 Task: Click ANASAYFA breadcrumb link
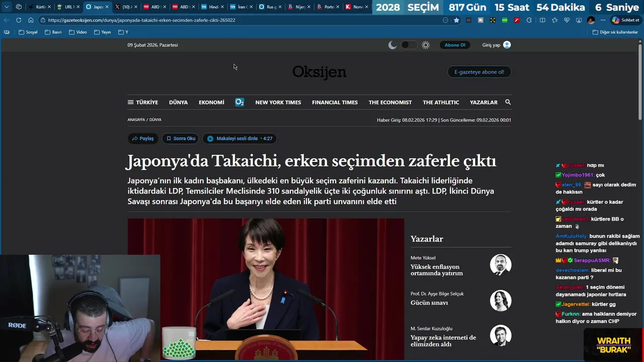click(x=136, y=120)
